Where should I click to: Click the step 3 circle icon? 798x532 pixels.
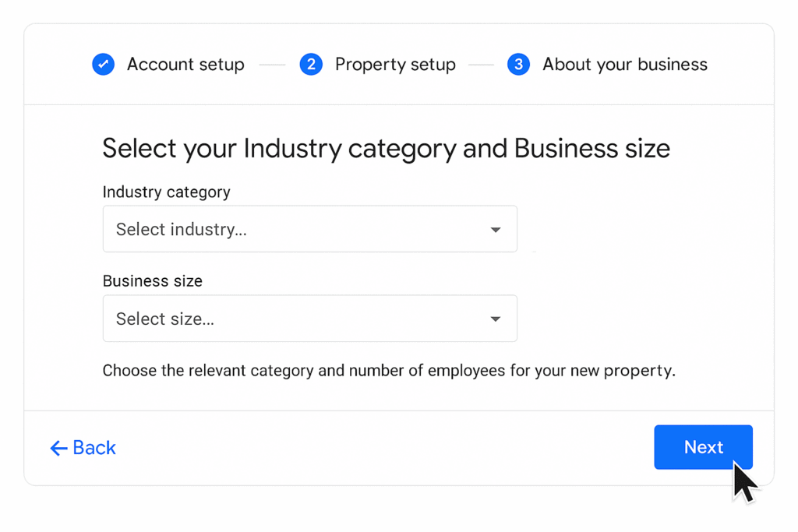tap(518, 64)
